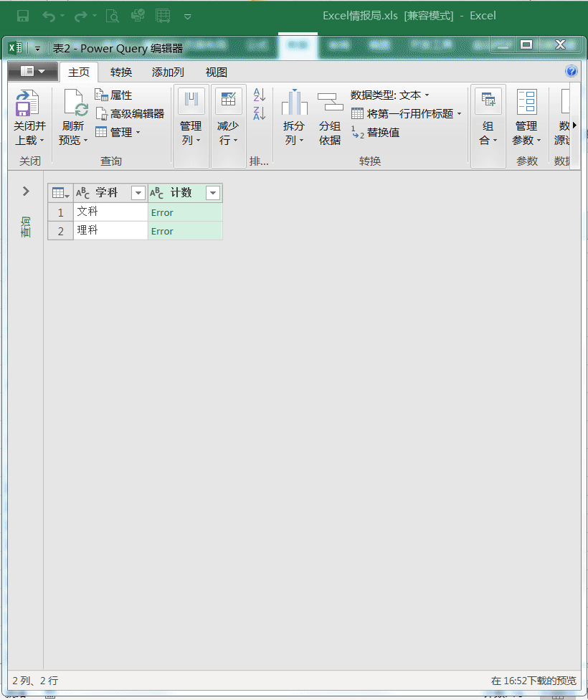Open the Reduce Rows (减少行) menu
588x700 pixels.
(228, 126)
